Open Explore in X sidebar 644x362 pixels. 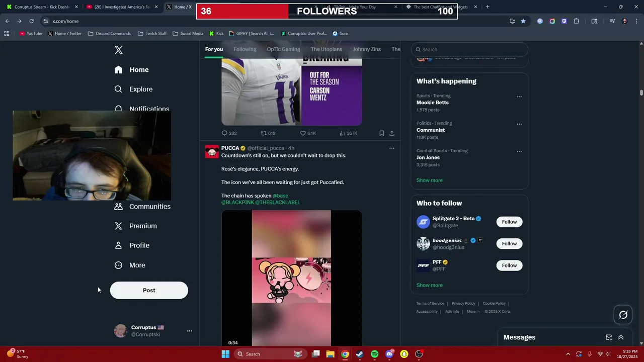coord(133,89)
